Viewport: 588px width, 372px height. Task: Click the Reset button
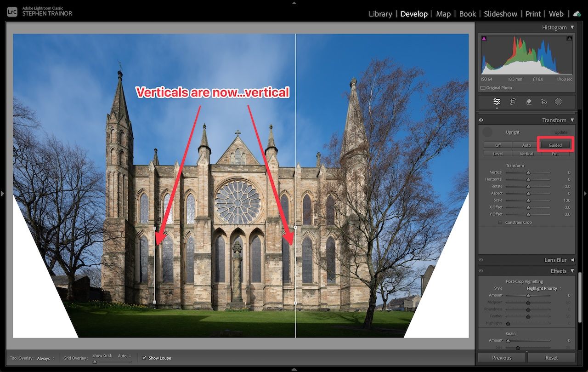click(551, 357)
